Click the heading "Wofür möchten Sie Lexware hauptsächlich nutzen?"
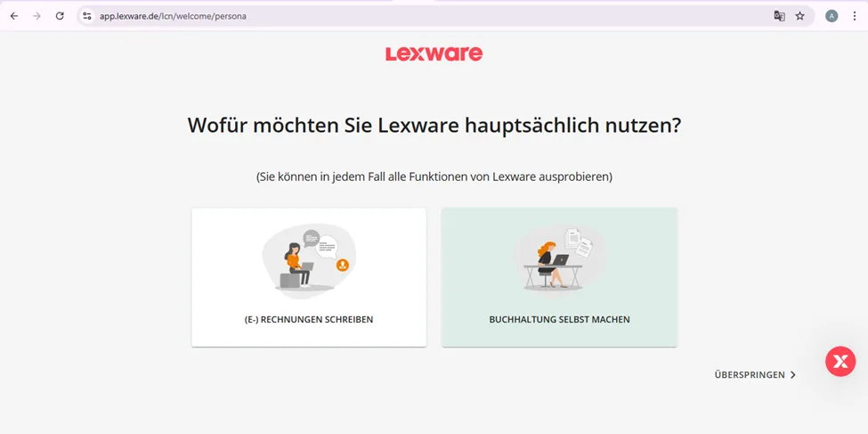Screen dimensions: 868x434 [x=434, y=126]
